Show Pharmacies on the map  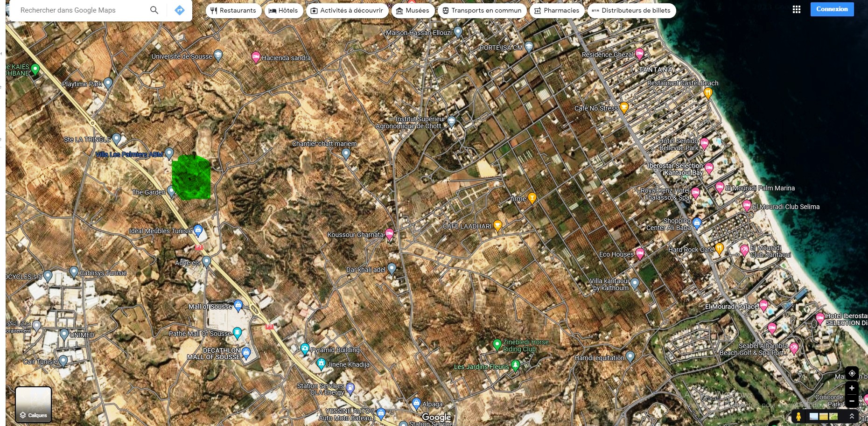(556, 10)
